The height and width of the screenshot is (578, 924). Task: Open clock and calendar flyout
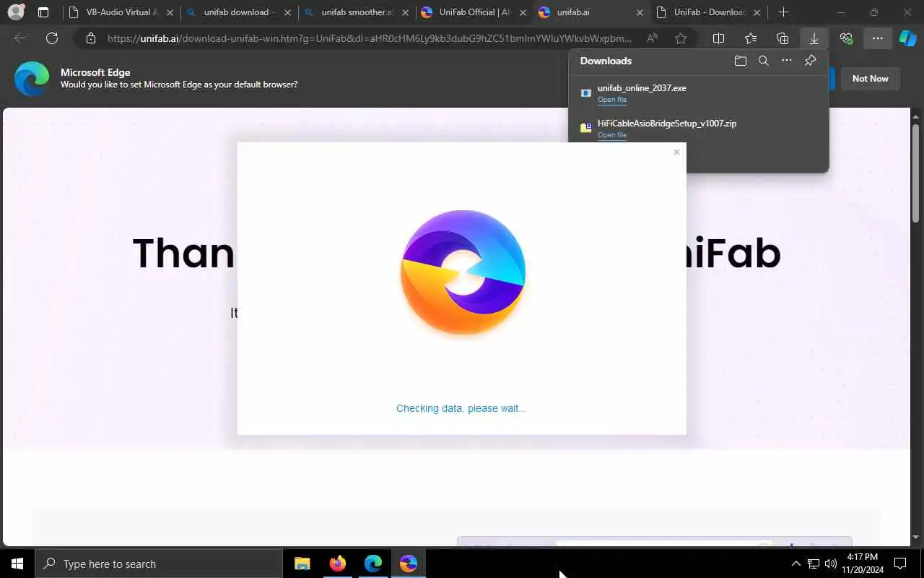(862, 564)
